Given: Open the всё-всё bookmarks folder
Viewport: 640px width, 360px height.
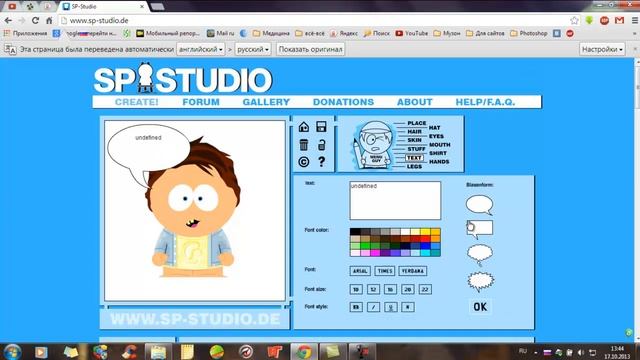Looking at the screenshot, I should [x=310, y=33].
